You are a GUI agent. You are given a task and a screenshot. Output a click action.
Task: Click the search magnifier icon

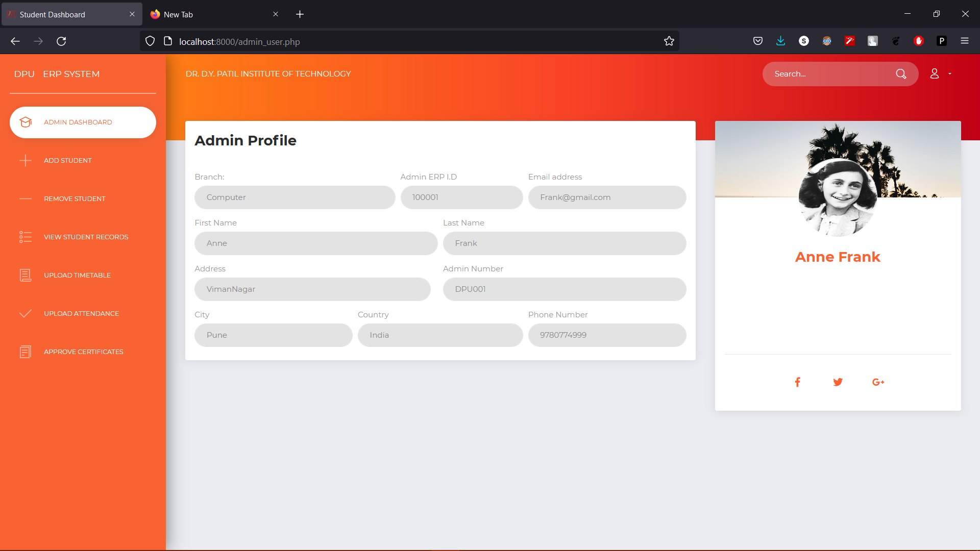pyautogui.click(x=901, y=73)
